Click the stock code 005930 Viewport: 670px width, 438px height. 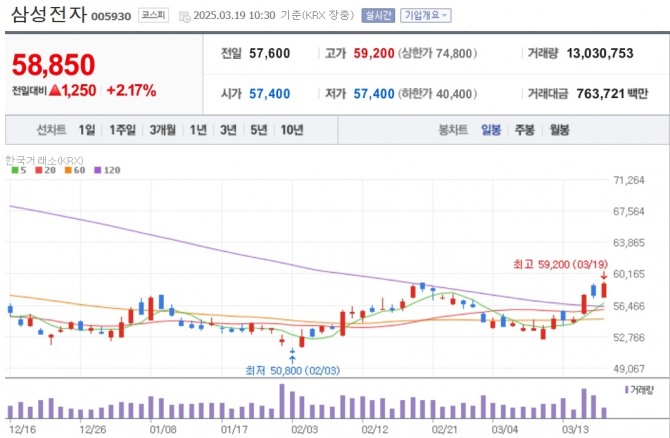coord(111,17)
